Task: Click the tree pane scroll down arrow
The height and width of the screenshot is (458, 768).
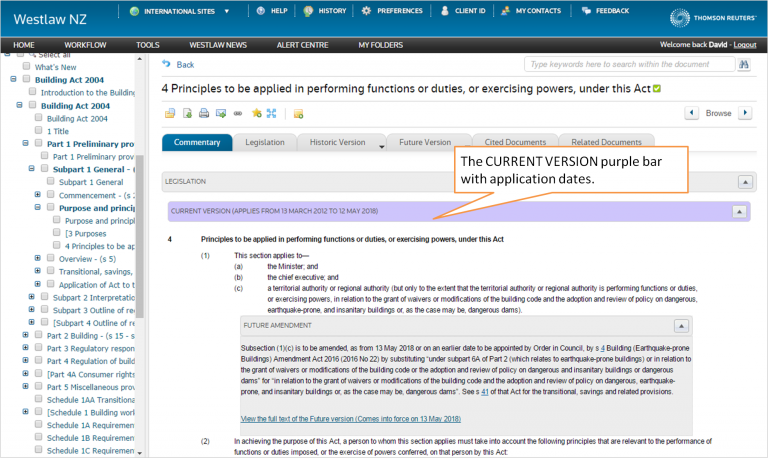Action: coord(140,453)
